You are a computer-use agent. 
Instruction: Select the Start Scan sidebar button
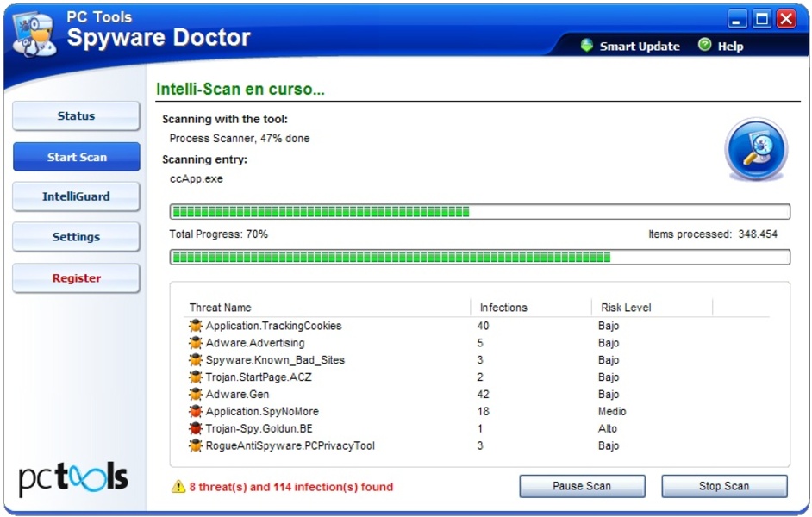point(76,157)
